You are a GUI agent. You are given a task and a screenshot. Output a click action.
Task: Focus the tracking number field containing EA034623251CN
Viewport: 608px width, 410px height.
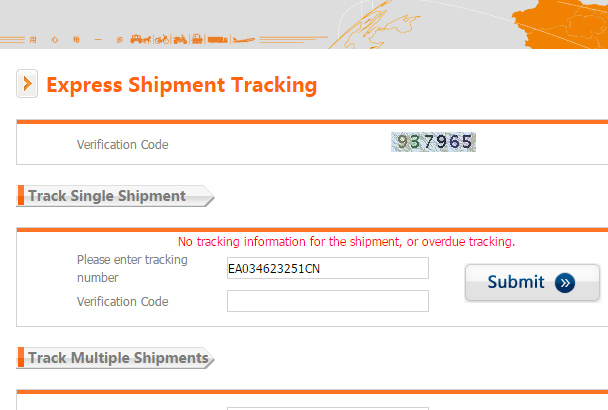click(327, 268)
